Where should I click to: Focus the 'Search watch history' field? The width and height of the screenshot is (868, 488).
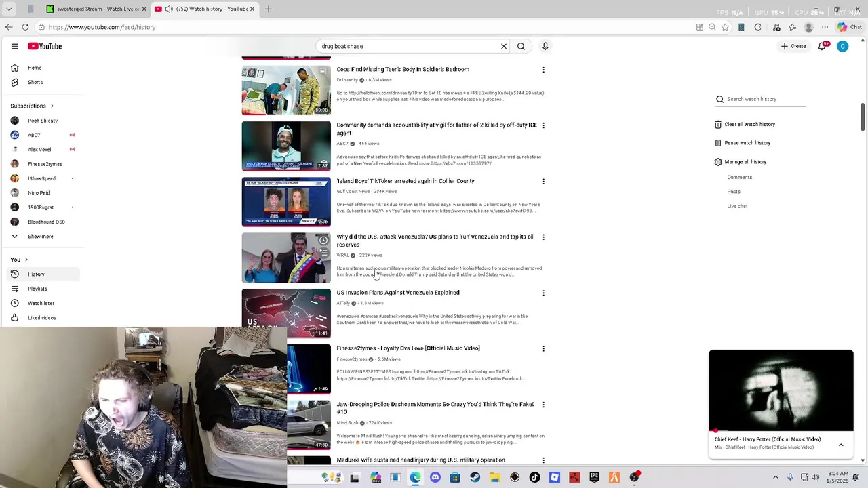click(x=766, y=99)
